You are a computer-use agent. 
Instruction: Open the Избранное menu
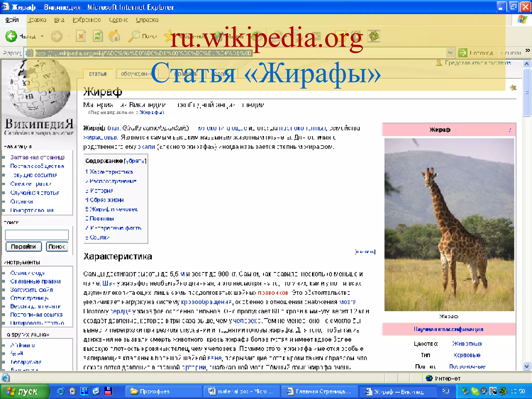tap(87, 20)
